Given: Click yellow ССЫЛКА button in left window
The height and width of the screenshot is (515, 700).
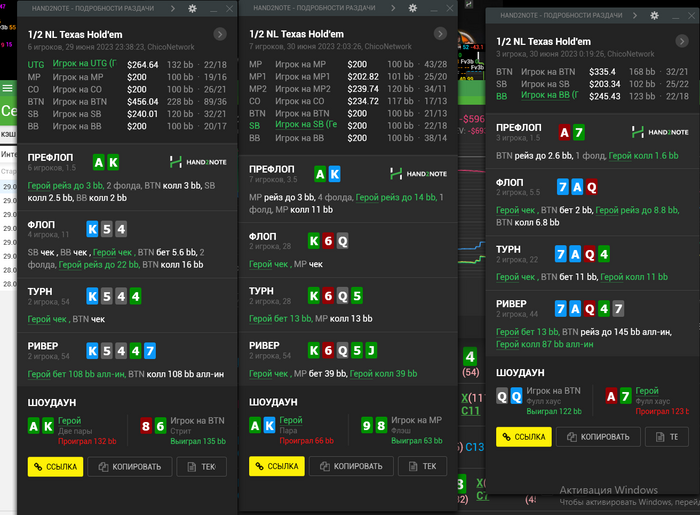Looking at the screenshot, I should 55,467.
